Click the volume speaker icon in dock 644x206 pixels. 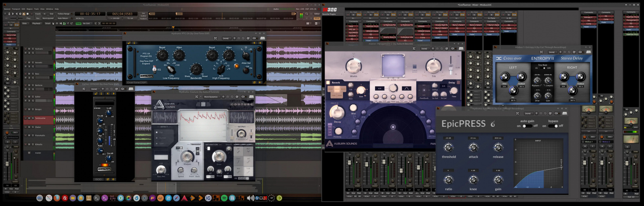pos(250,198)
